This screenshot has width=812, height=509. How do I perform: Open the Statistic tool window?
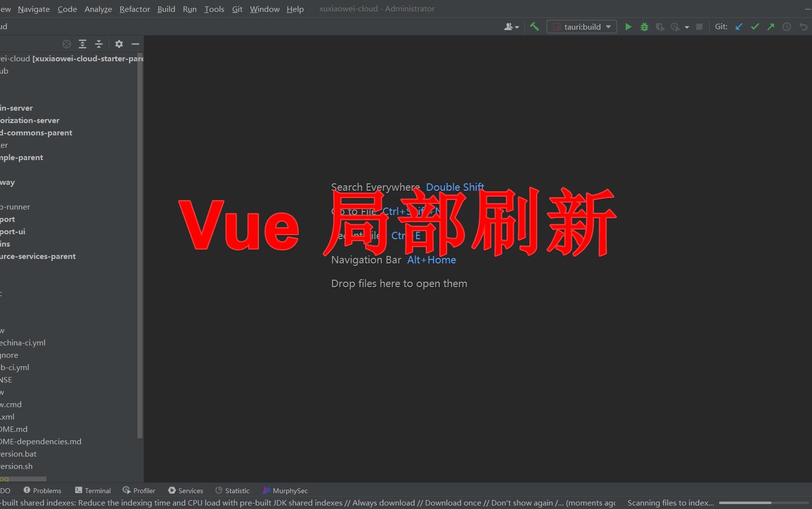[232, 491]
